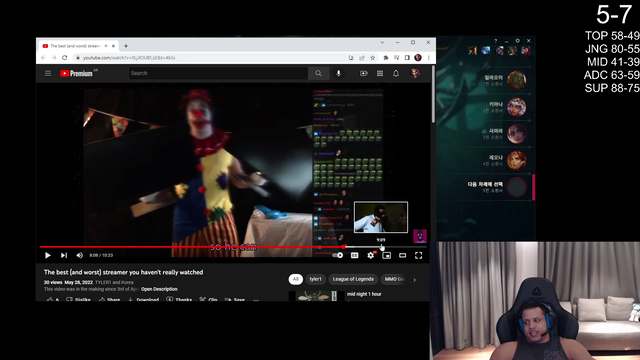Open YouTube notifications bell
The width and height of the screenshot is (640, 360).
coord(396,73)
